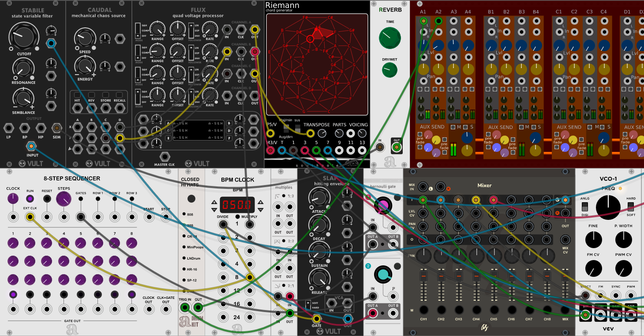The image size is (644, 336).
Task: Toggle Flux channel A mode switch
Action: pos(138,30)
